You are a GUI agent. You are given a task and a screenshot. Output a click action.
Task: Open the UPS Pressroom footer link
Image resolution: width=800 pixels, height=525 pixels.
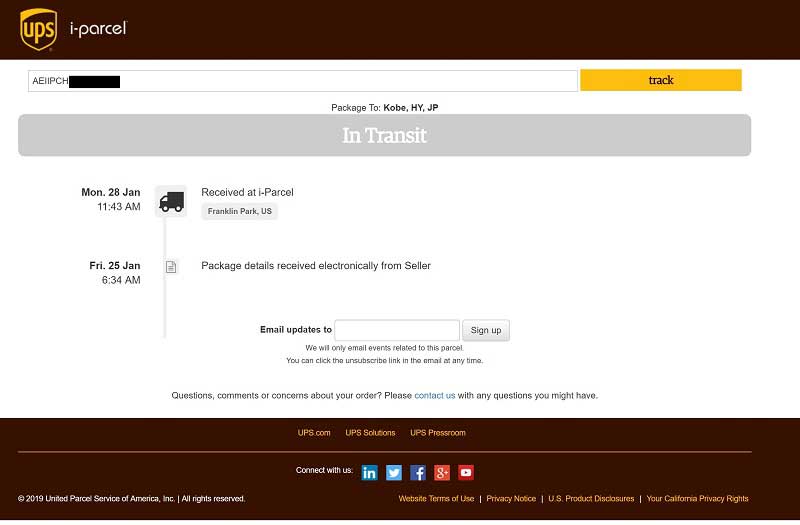pos(438,433)
